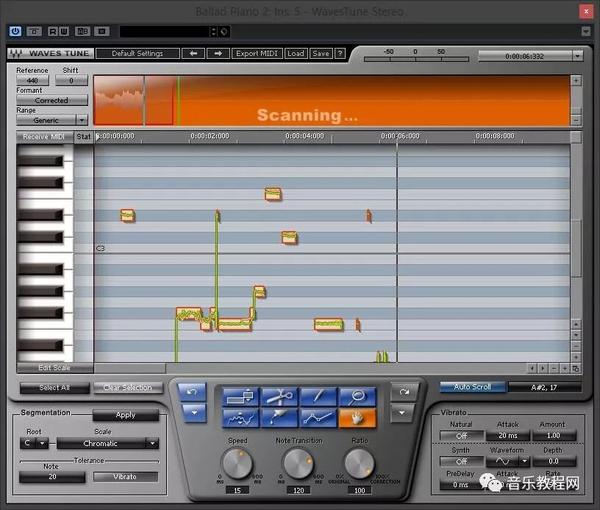The height and width of the screenshot is (510, 600).
Task: Select the Pencil draw tool
Action: (318, 396)
